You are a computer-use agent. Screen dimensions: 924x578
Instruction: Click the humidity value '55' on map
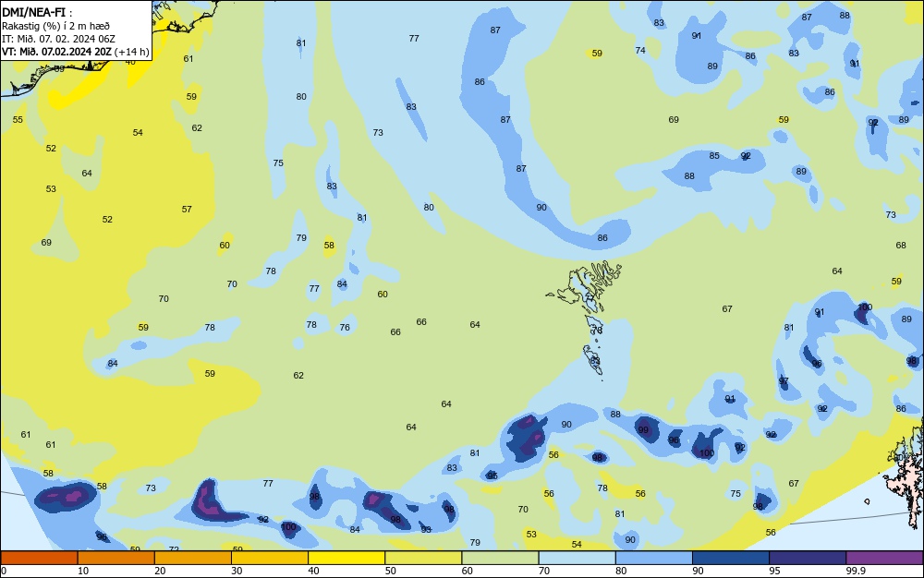pyautogui.click(x=18, y=119)
